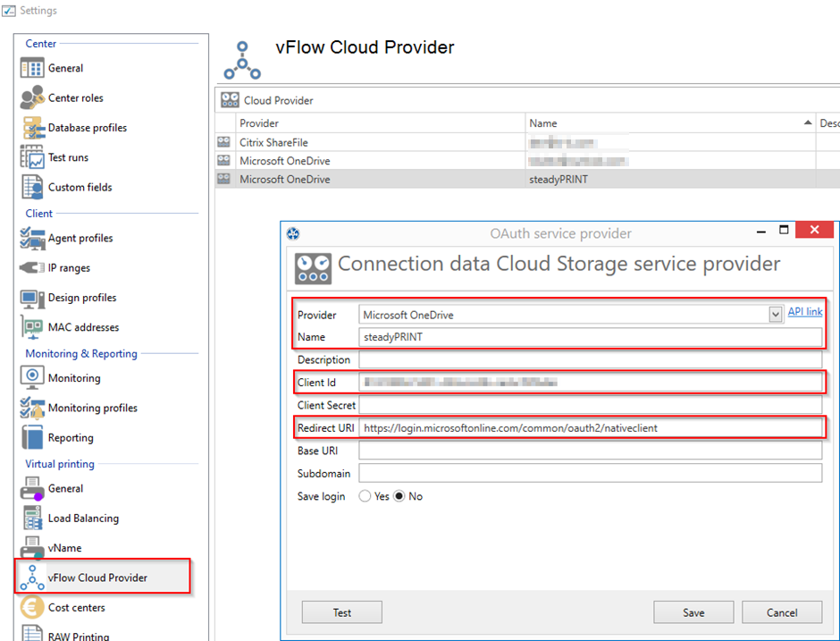Open Design profiles in the sidebar

coord(82,298)
